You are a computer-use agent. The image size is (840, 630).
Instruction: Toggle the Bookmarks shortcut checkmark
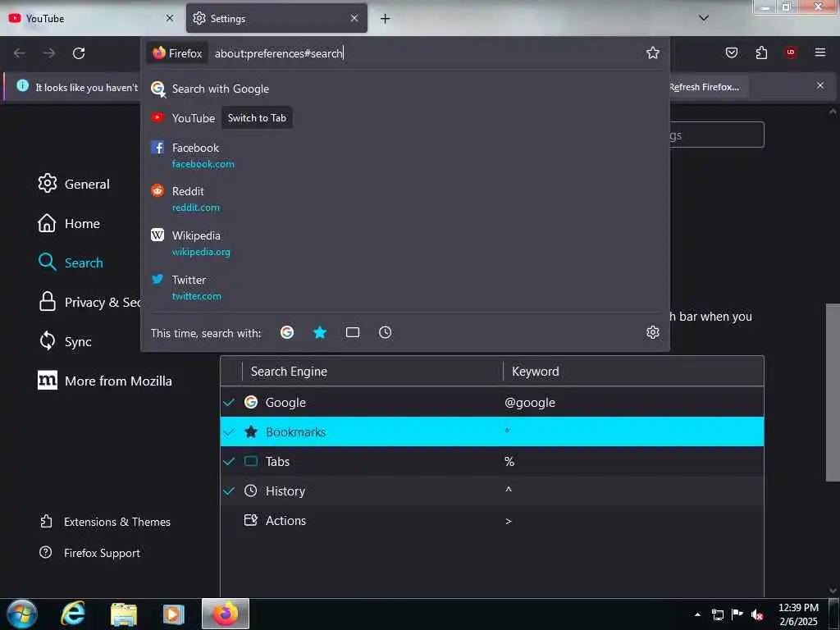(230, 431)
